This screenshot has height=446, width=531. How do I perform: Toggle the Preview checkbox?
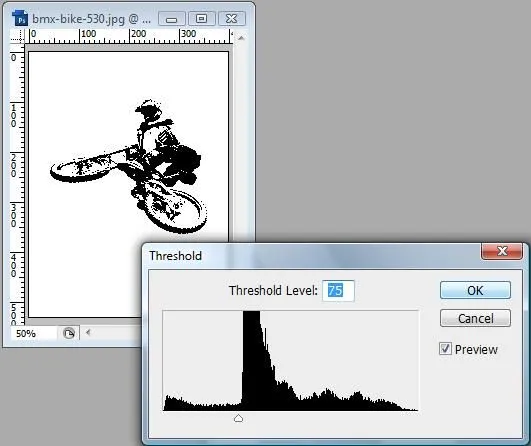[x=445, y=348]
